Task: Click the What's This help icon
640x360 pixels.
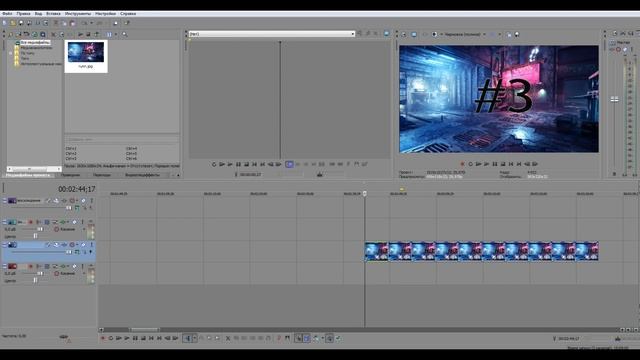Action: [127, 23]
